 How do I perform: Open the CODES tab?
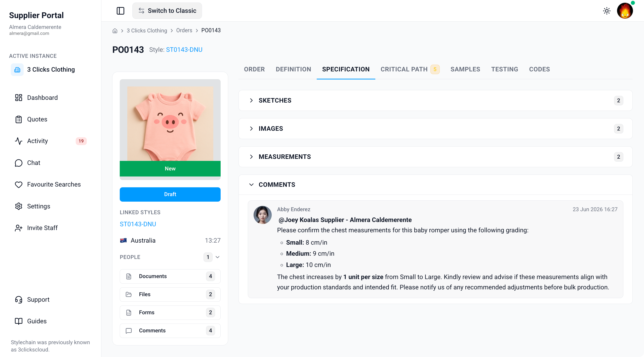coord(539,69)
